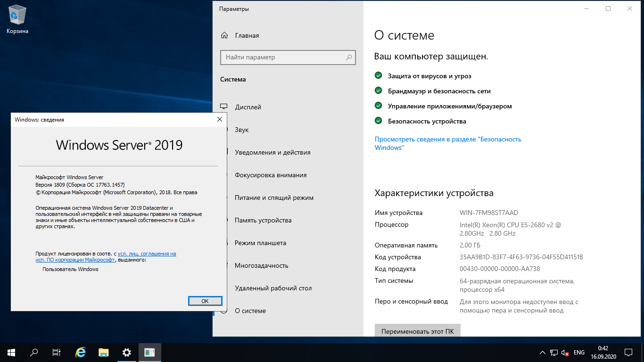Click OK in the Windows: сведения dialog

click(205, 301)
